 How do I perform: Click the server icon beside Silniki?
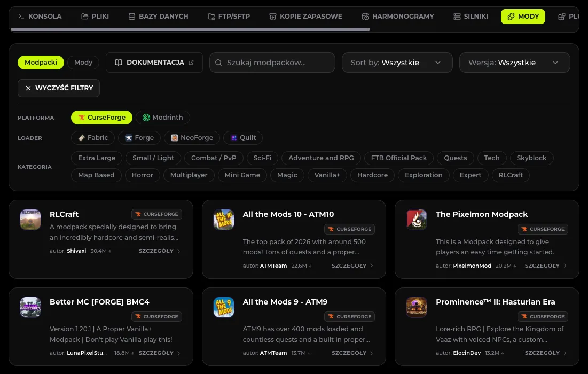pos(457,17)
